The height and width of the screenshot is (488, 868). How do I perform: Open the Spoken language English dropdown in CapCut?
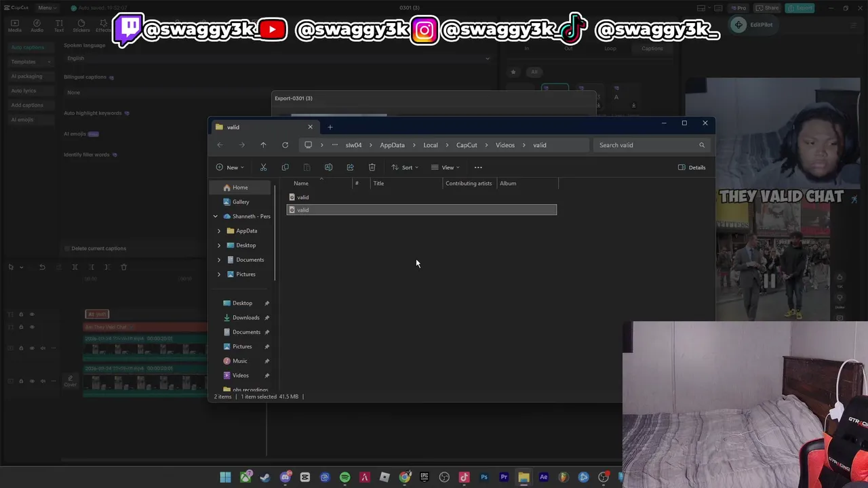click(277, 58)
